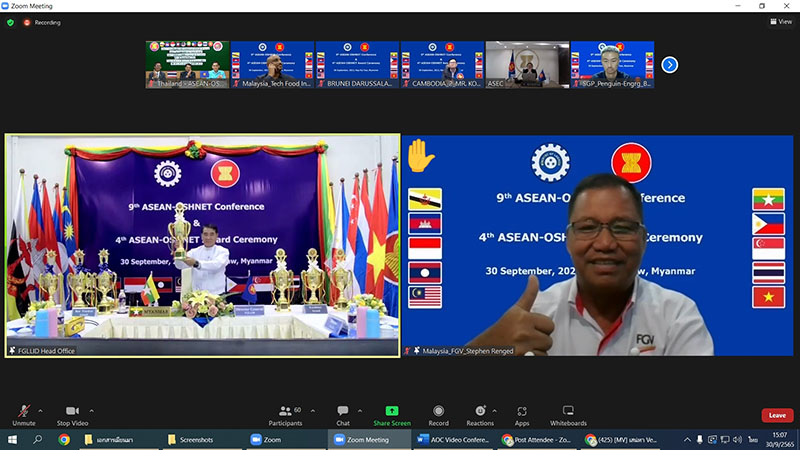Select the Thailand ASEAN-OSHNET video thumbnail
Viewport: 800px width, 450px height.
click(x=187, y=65)
